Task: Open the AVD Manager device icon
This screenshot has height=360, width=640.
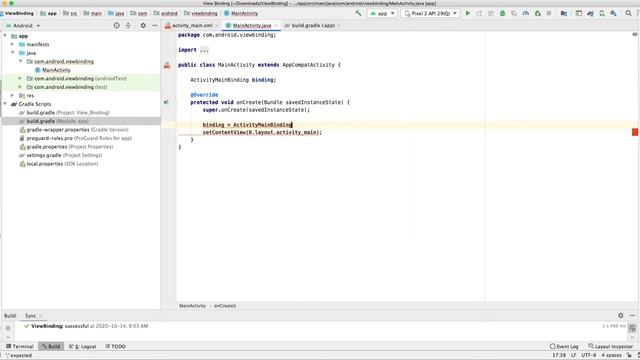Action: tap(602, 13)
